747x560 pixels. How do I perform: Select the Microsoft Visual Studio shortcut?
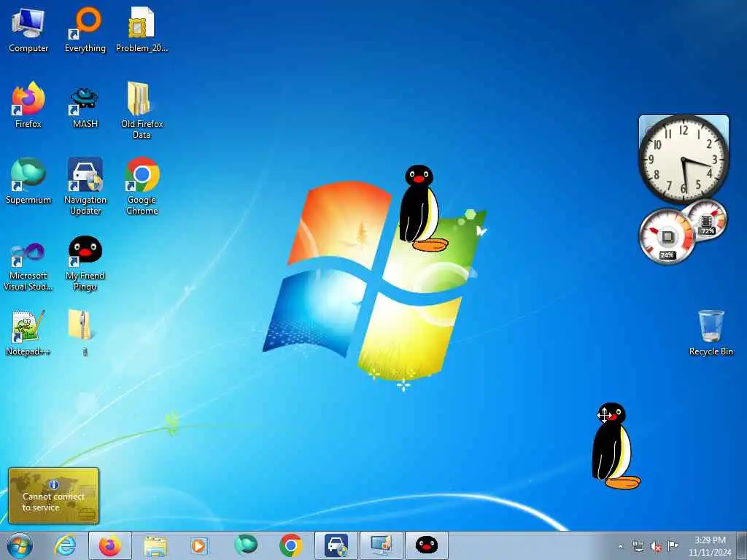click(28, 265)
